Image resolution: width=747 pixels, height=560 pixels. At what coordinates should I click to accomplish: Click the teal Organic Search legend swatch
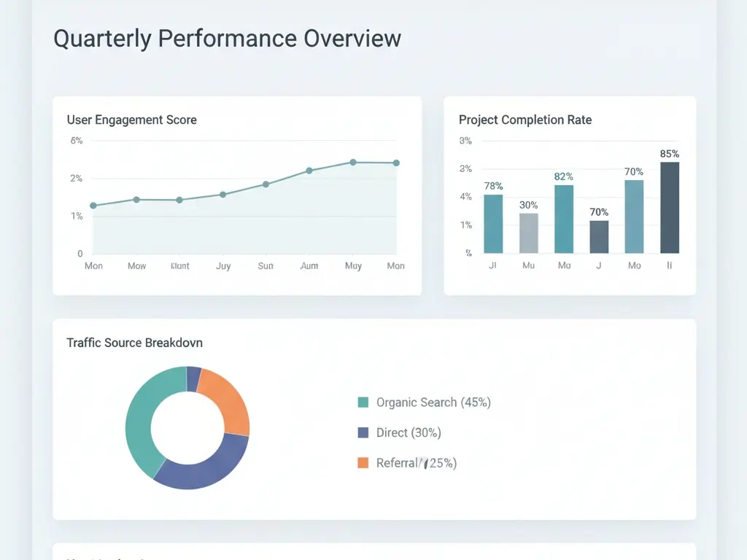(x=363, y=402)
